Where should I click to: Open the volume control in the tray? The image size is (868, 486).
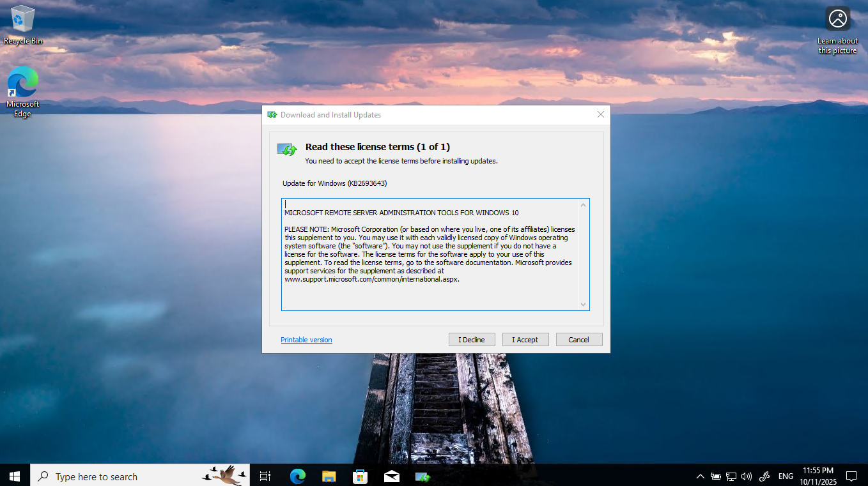click(x=746, y=476)
